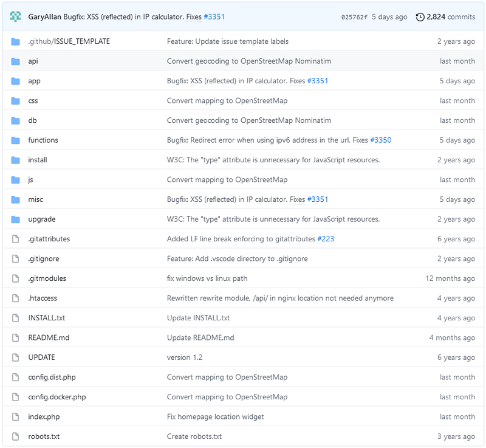This screenshot has height=448, width=486.
Task: Open the install folder
Action: (x=38, y=160)
